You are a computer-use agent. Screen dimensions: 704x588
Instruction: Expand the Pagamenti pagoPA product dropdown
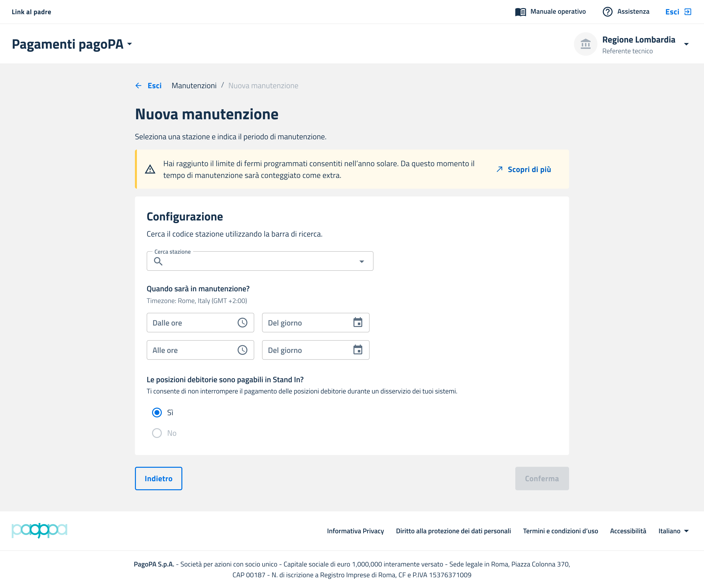click(x=130, y=44)
